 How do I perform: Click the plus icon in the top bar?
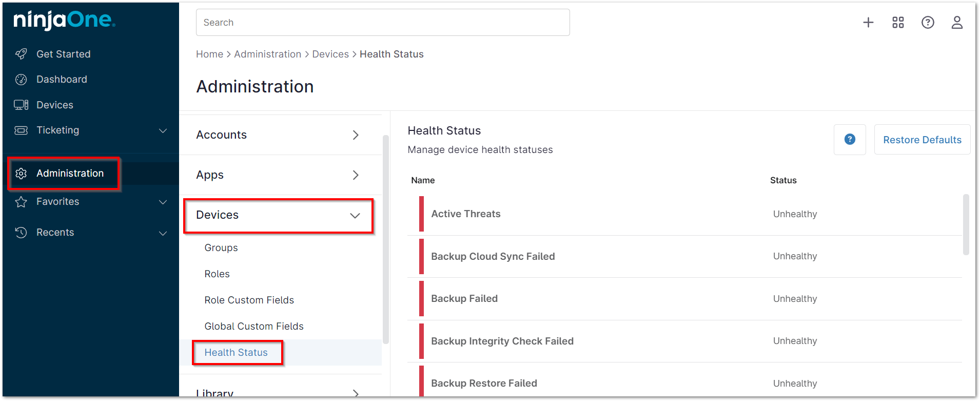pyautogui.click(x=868, y=22)
